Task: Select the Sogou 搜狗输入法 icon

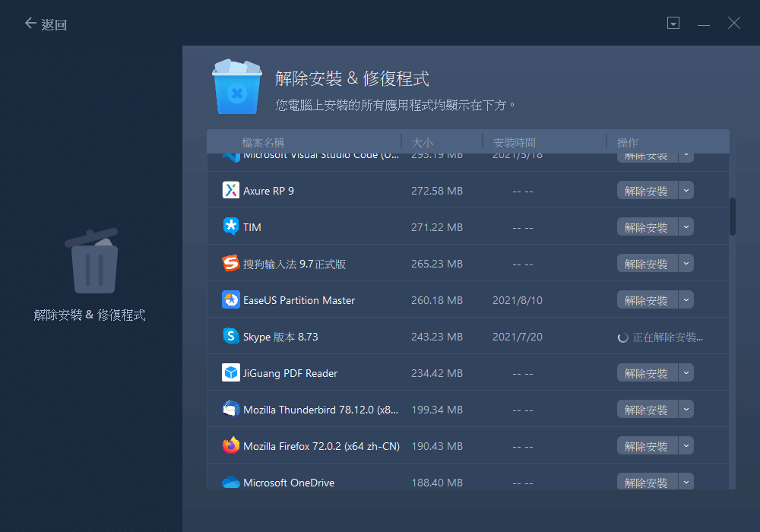Action: [230, 263]
